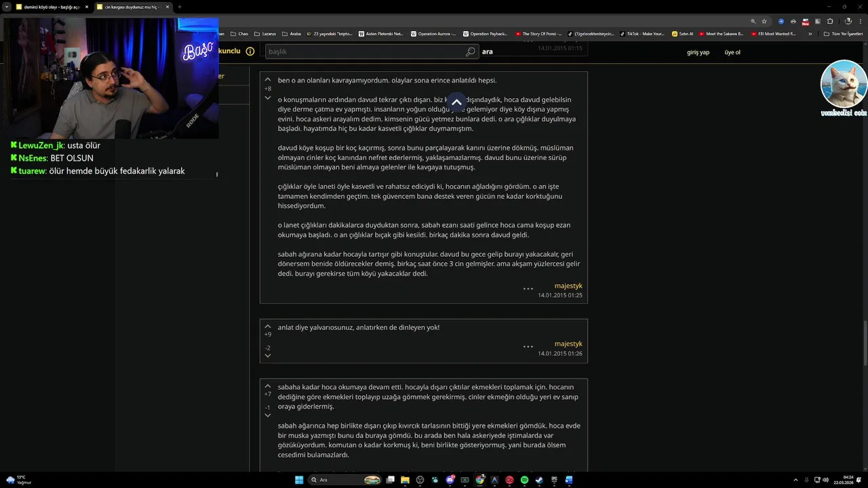Upvote the post showing +7 score
868x488 pixels.
[x=267, y=386]
